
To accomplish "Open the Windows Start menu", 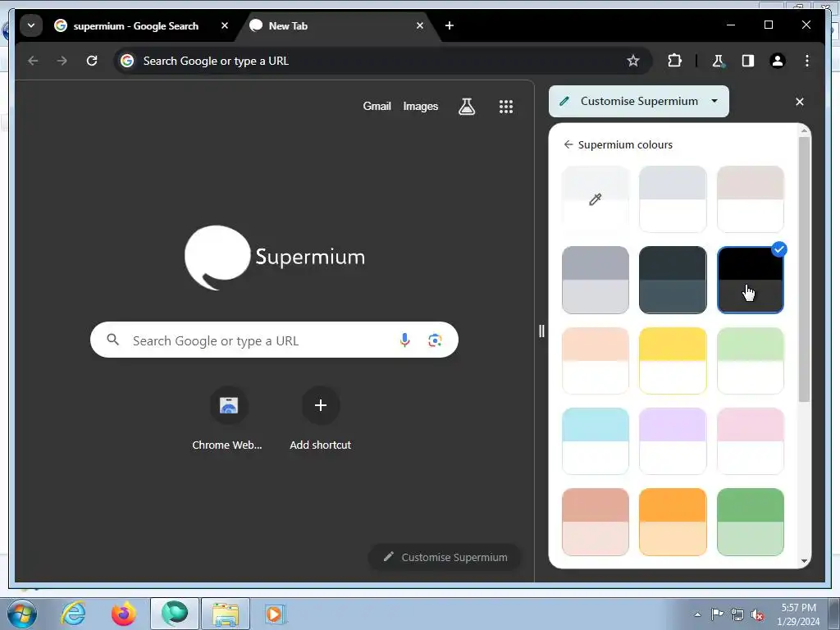I will click(22, 614).
